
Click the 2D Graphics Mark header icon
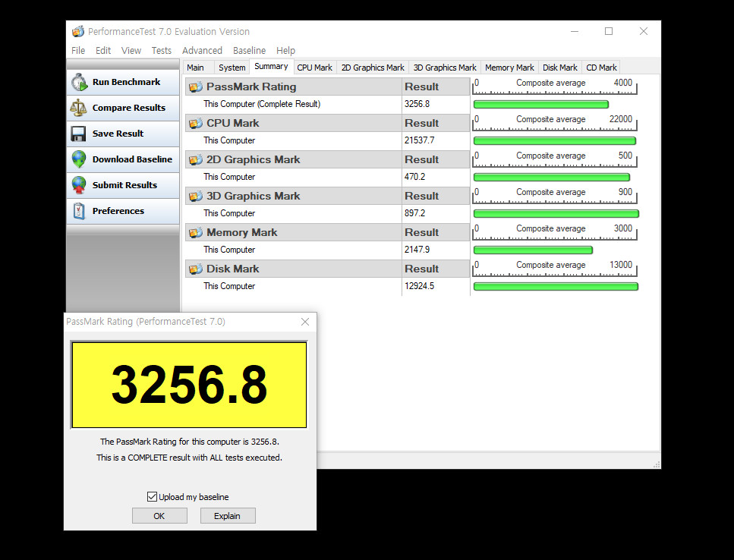click(195, 159)
